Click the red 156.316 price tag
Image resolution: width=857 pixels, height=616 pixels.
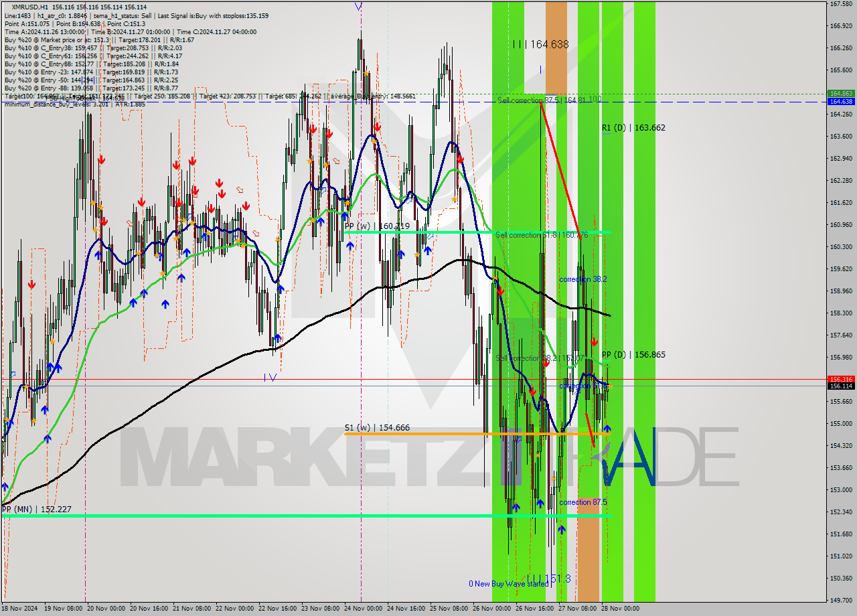point(840,379)
